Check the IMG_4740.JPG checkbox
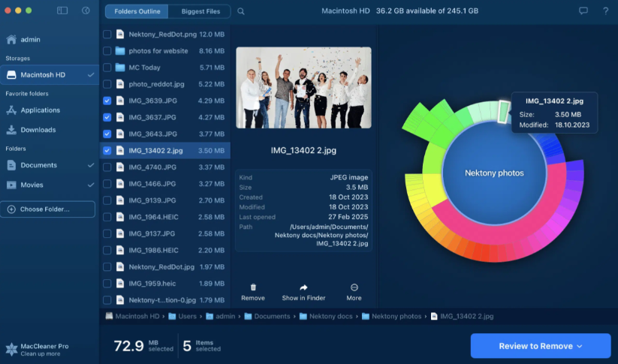Image resolution: width=618 pixels, height=364 pixels. pyautogui.click(x=107, y=167)
